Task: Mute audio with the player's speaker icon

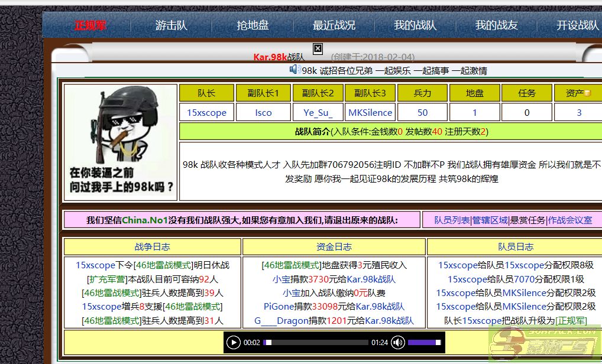Action: coord(398,342)
